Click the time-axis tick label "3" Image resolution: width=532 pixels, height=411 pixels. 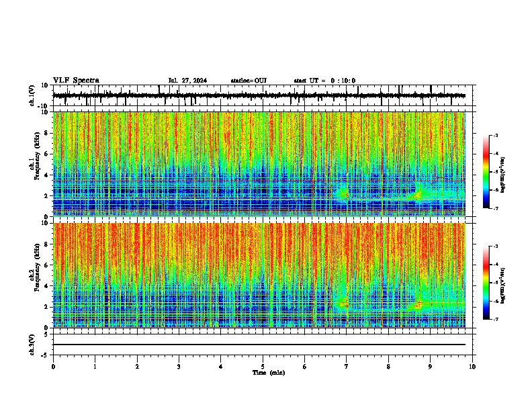[179, 367]
